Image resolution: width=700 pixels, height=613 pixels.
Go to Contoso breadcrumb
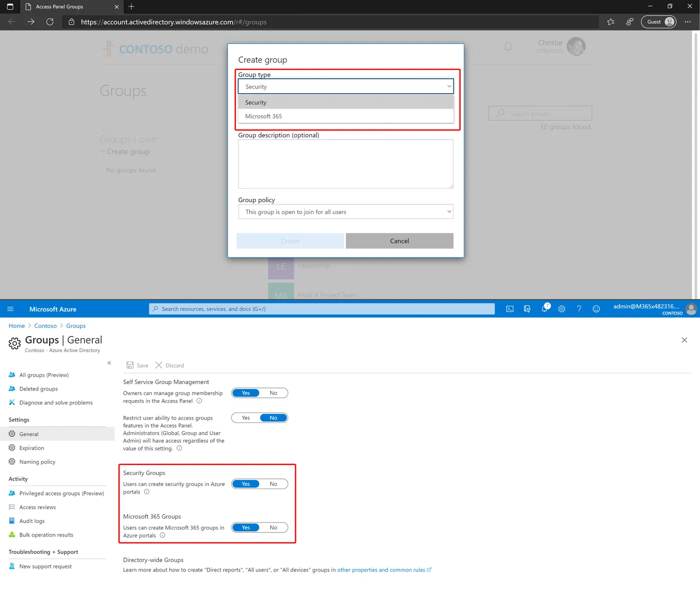pos(45,326)
